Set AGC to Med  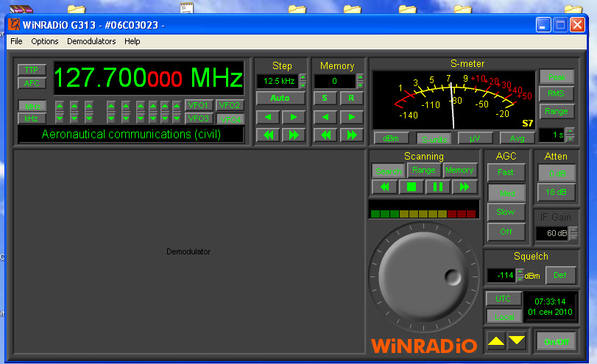pyautogui.click(x=506, y=193)
